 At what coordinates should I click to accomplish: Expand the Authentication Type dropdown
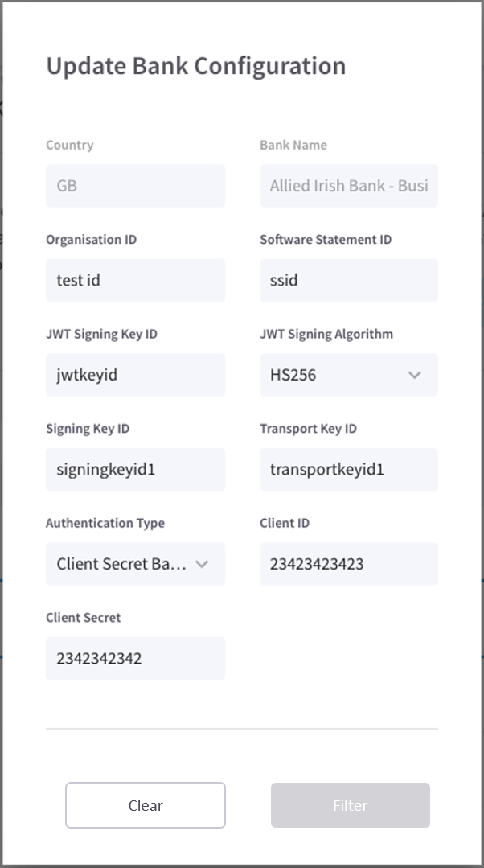coord(135,564)
